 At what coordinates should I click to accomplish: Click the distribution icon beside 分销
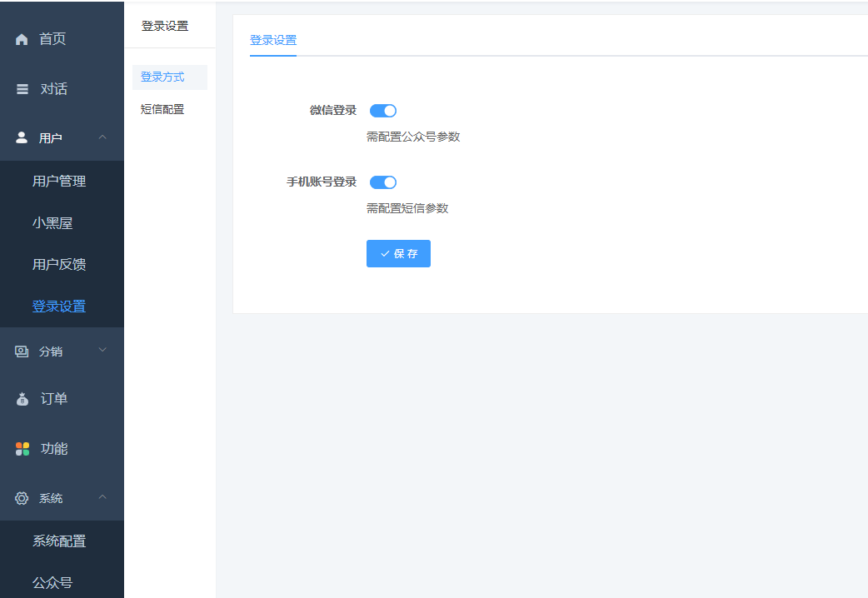coord(22,351)
